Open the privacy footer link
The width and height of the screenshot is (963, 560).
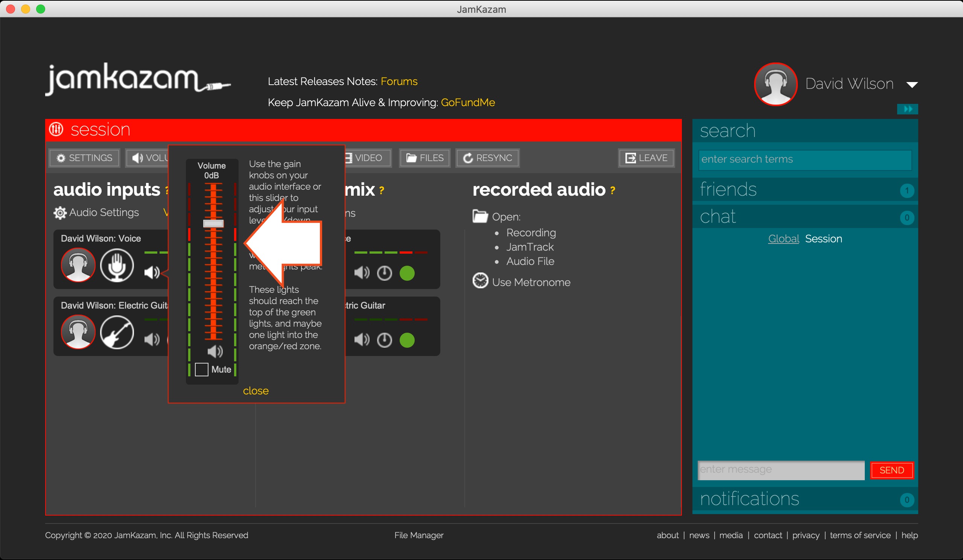[x=806, y=535]
